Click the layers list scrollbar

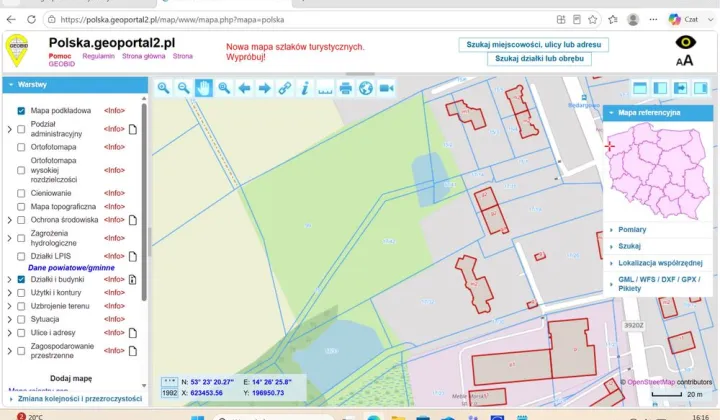[144, 202]
